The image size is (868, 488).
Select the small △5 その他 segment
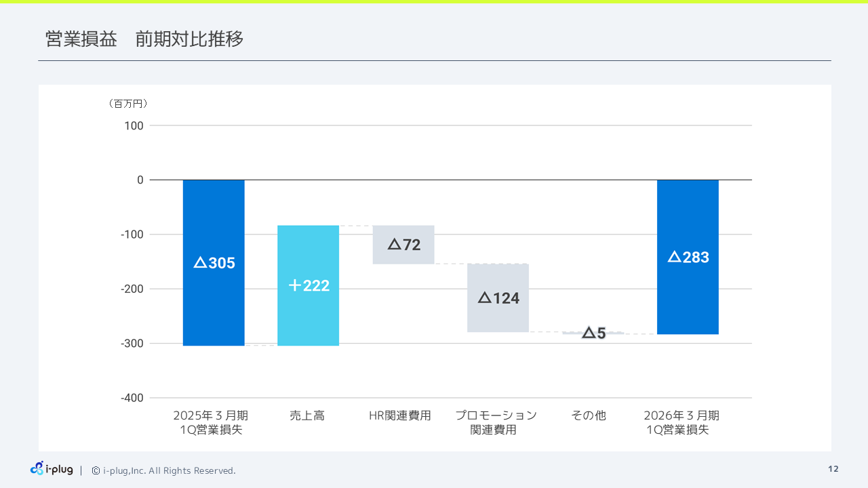pyautogui.click(x=593, y=331)
